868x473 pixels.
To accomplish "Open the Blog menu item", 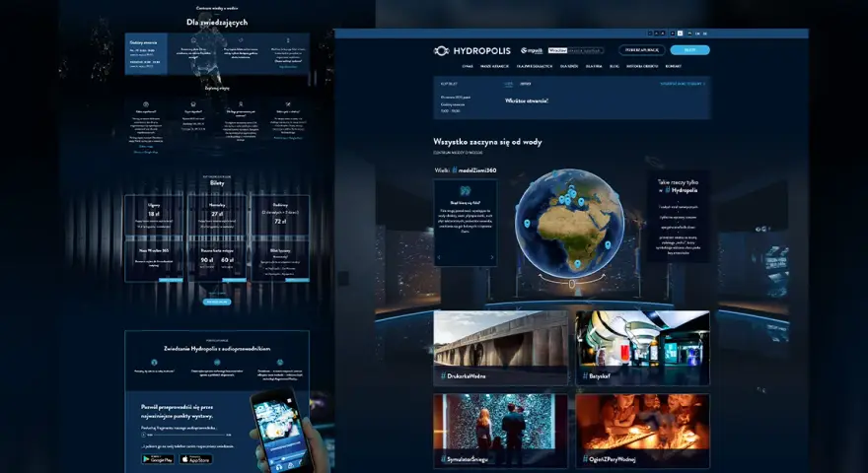I will (x=614, y=66).
